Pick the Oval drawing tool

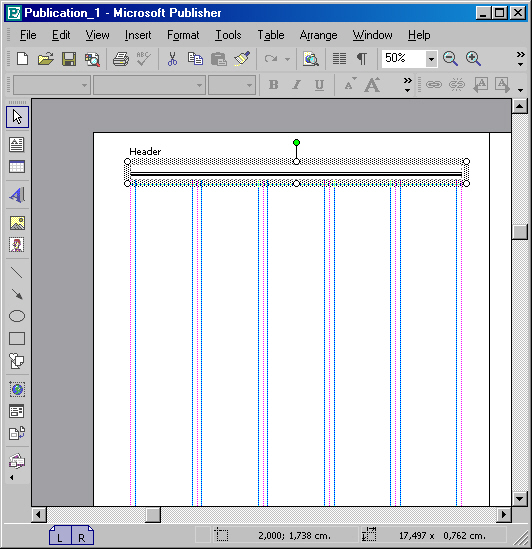coord(16,316)
